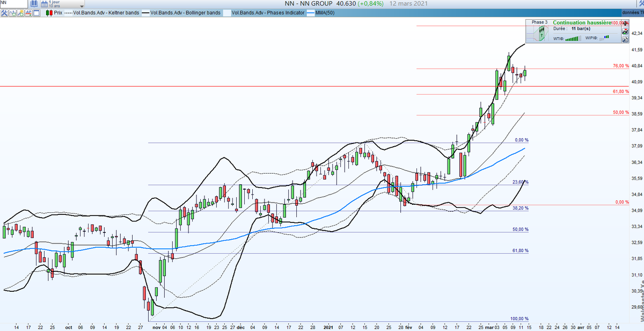The width and height of the screenshot is (644, 331).
Task: Click the red 50,00 % Fibonacci label
Action: tap(620, 112)
